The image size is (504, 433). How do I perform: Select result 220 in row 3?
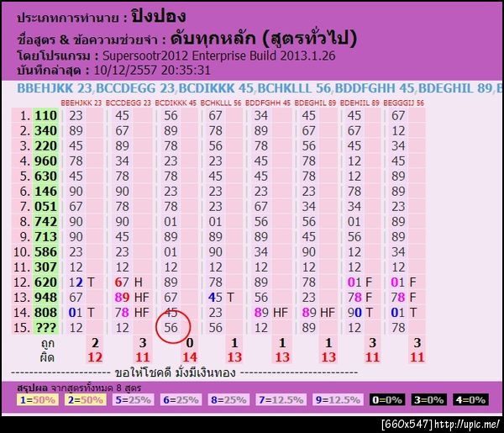click(45, 145)
